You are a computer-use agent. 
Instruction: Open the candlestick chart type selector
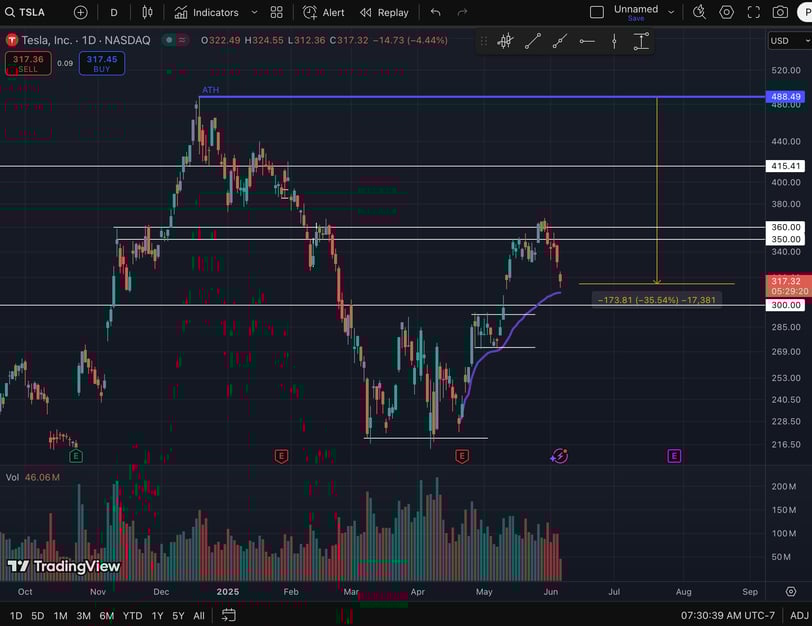point(147,12)
